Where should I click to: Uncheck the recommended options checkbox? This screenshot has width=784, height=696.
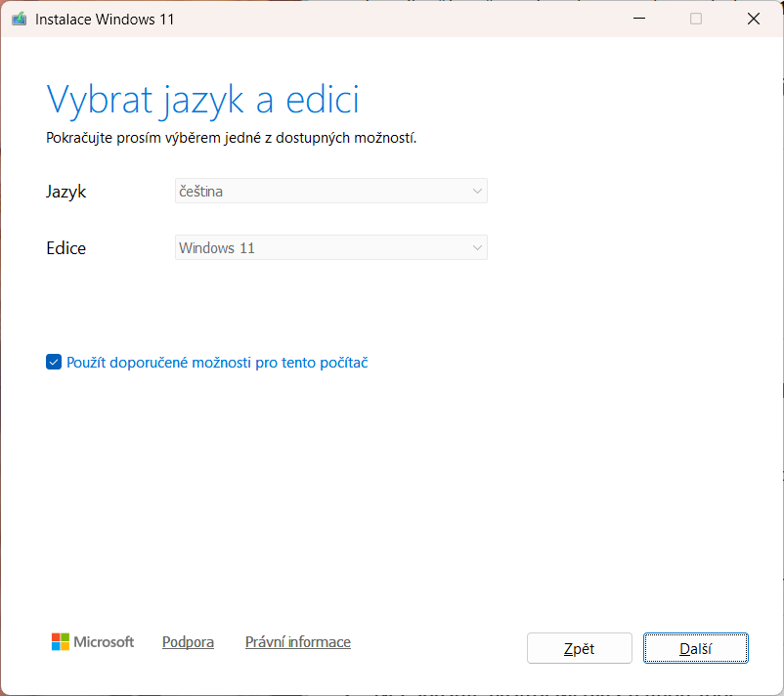pos(54,363)
